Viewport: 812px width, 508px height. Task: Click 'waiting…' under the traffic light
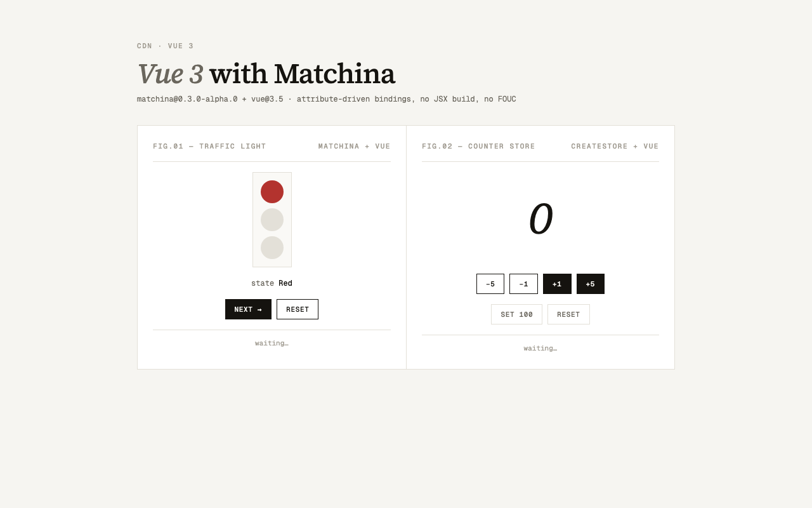(272, 343)
